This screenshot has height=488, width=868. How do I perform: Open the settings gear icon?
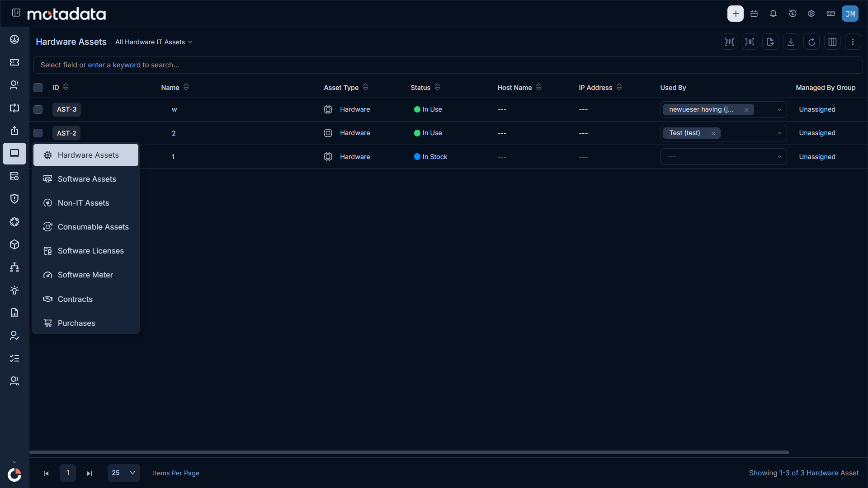coord(811,14)
